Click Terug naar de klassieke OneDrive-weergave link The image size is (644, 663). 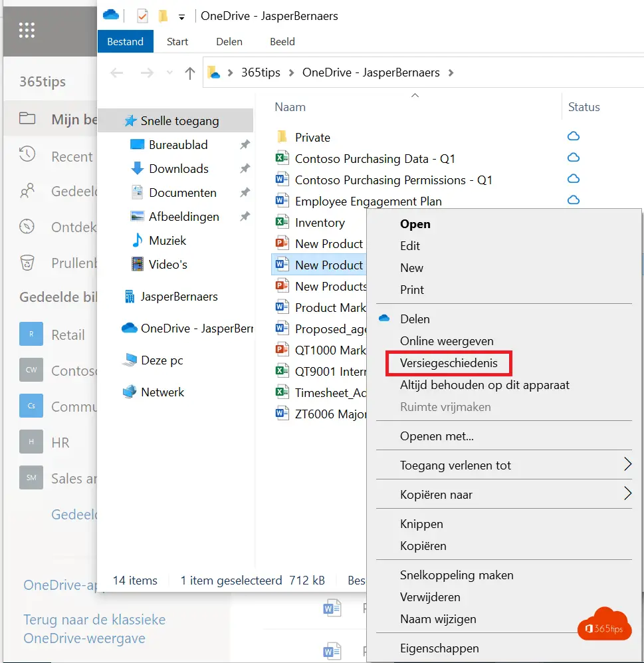tap(94, 628)
